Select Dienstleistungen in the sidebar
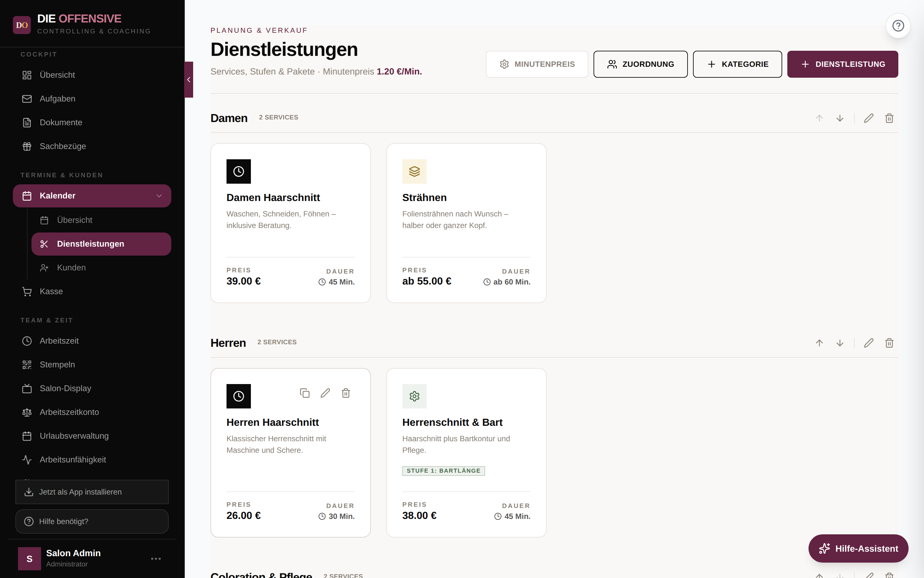The image size is (924, 578). [x=101, y=244]
